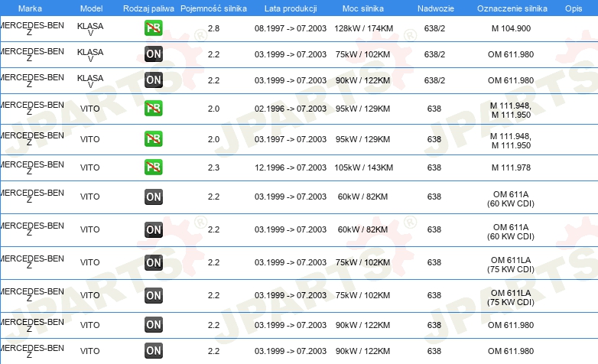Click 75kW / 102KM in the KLASA V row
598x364 pixels.
tap(362, 54)
